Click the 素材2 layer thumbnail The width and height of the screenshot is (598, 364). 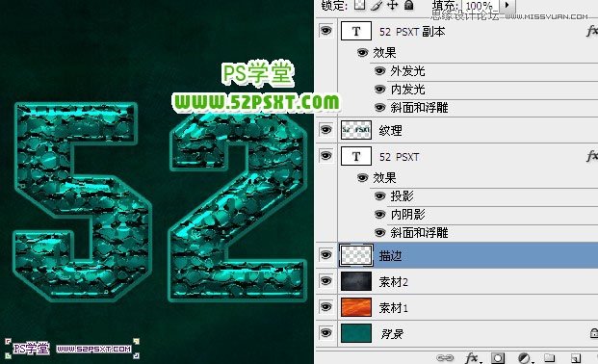coord(356,281)
